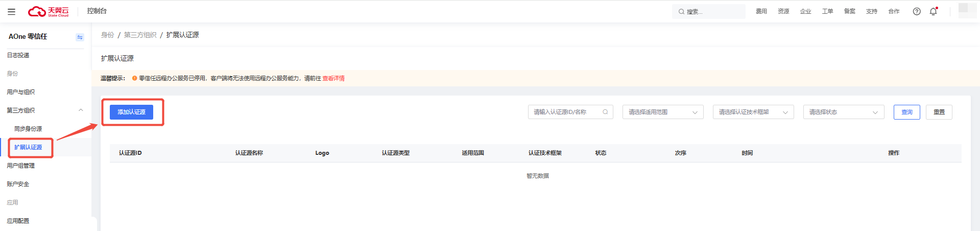Viewport: 980px width, 231px height.
Task: Click the 认证源名称 column header
Action: coord(249,153)
